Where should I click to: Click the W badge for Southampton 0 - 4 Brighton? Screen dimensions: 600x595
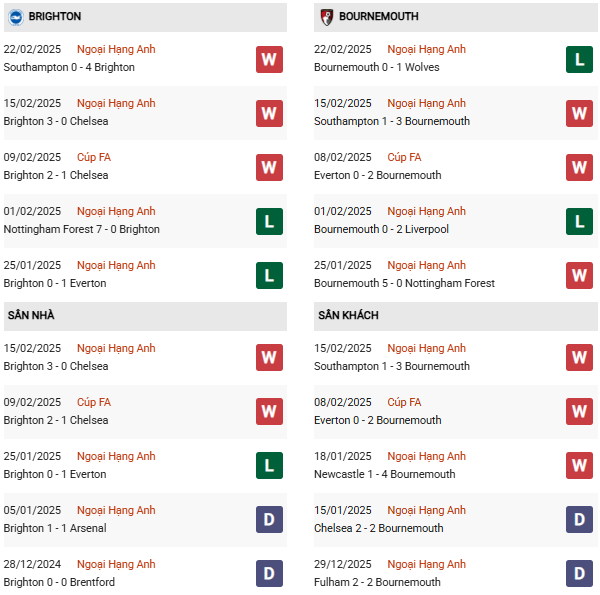click(x=269, y=60)
